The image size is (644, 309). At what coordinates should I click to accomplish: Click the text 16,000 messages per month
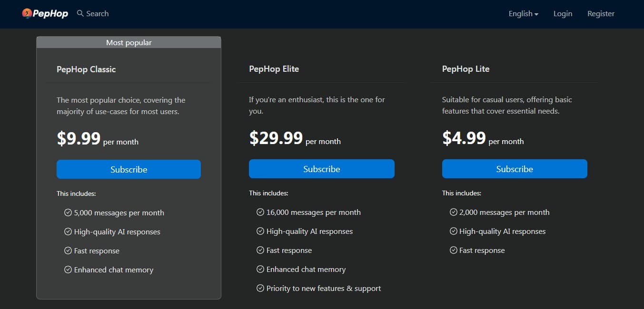click(314, 212)
